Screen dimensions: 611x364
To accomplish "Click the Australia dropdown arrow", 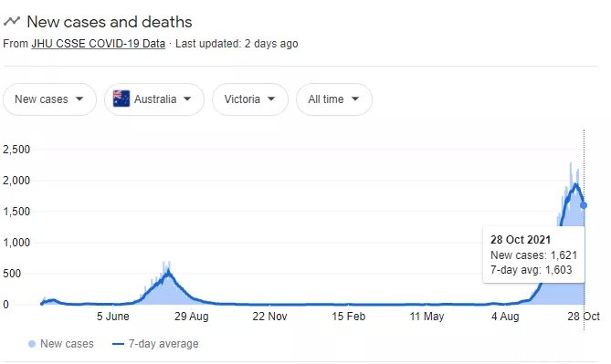I will point(187,99).
